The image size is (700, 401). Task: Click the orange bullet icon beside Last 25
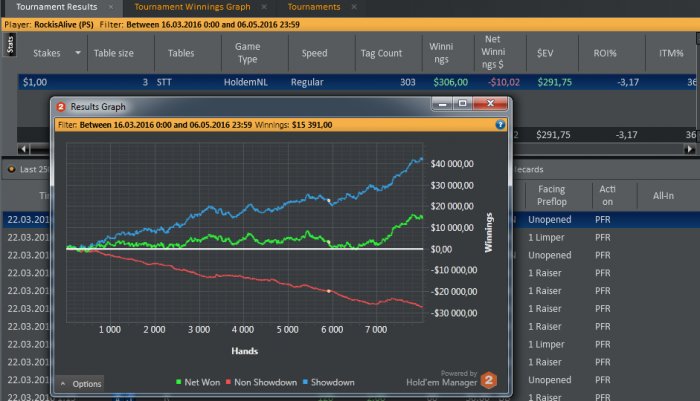pyautogui.click(x=12, y=169)
